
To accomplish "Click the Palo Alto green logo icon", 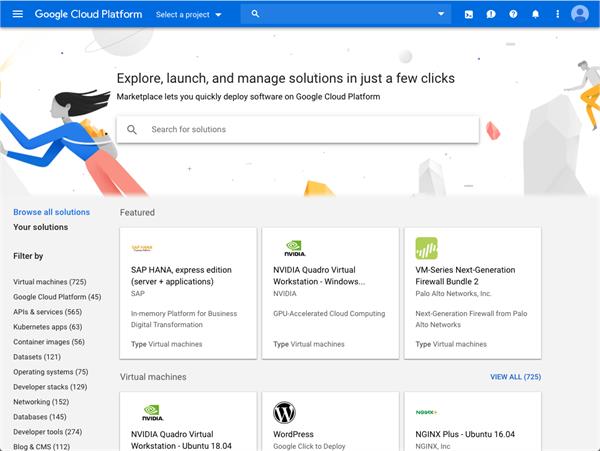I will pos(426,248).
